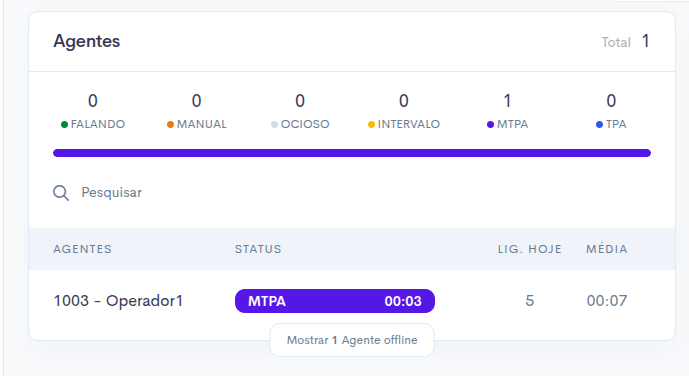Click the Total agents count
The width and height of the screenshot is (689, 376).
click(645, 41)
